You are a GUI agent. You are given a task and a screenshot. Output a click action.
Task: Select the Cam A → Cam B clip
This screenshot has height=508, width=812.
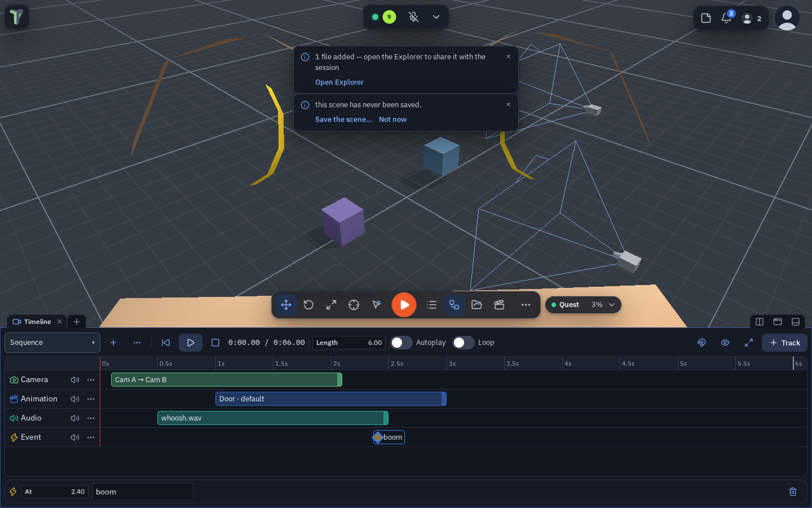[227, 380]
